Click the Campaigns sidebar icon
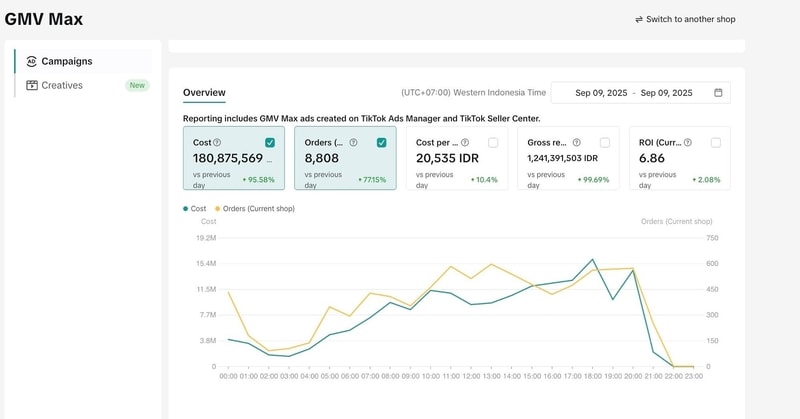 pyautogui.click(x=32, y=61)
